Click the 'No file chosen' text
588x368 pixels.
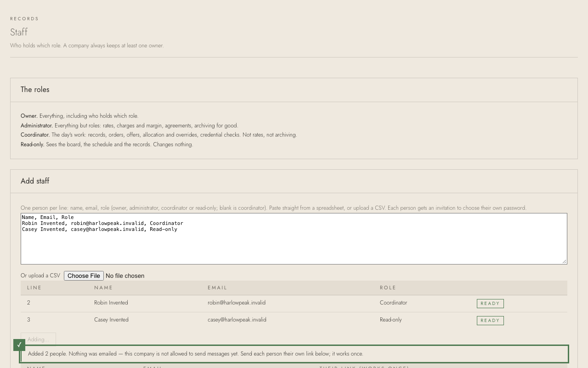[125, 276]
